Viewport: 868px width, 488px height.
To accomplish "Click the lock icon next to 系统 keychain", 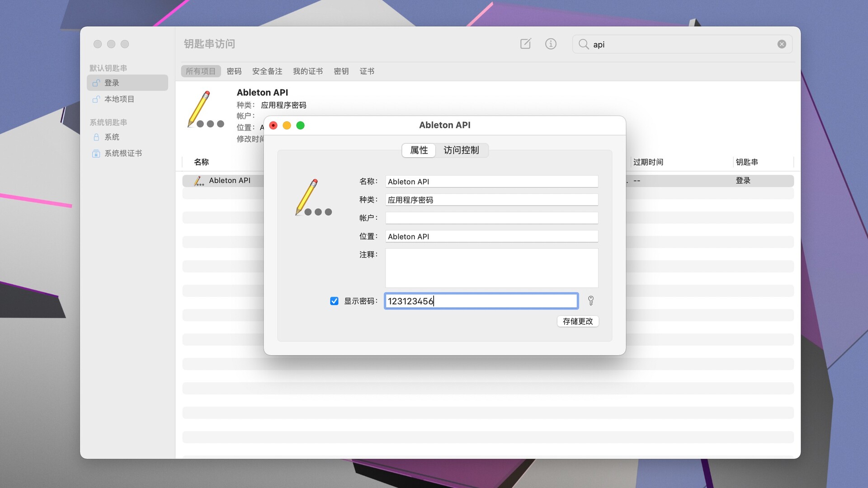I will pyautogui.click(x=96, y=137).
